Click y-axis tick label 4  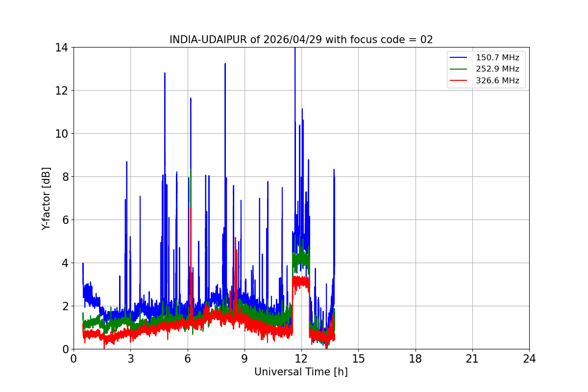pyautogui.click(x=65, y=263)
